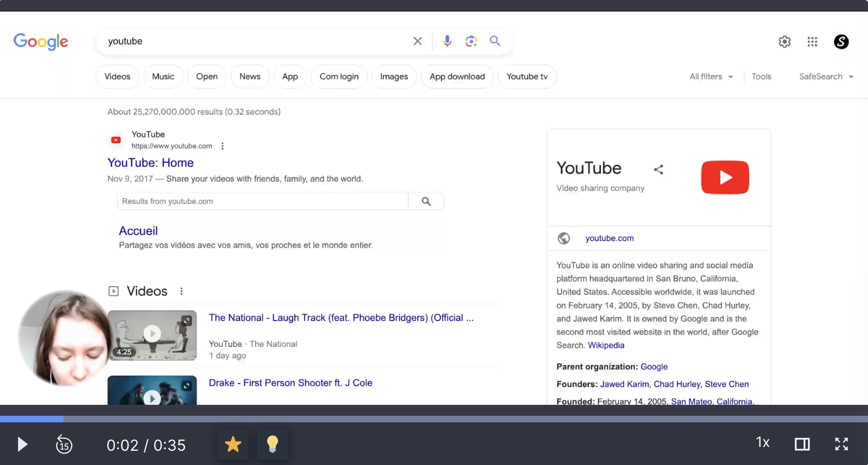
Task: Open the Google account profile avatar
Action: [841, 42]
